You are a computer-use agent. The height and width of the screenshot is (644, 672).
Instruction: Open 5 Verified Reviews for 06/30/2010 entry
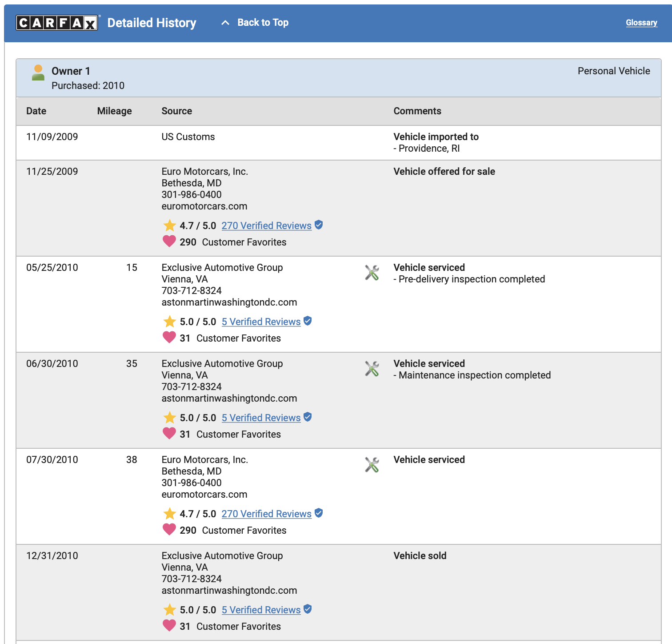point(261,418)
